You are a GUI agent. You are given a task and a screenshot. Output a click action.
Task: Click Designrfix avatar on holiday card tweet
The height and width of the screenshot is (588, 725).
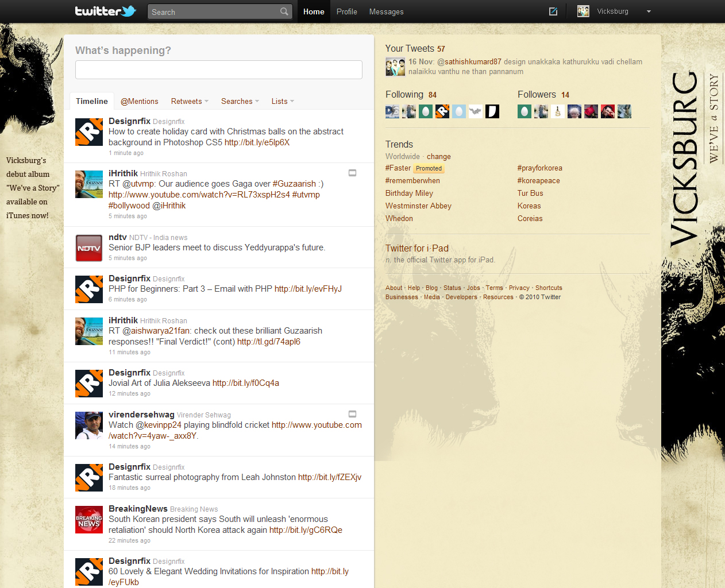(89, 132)
